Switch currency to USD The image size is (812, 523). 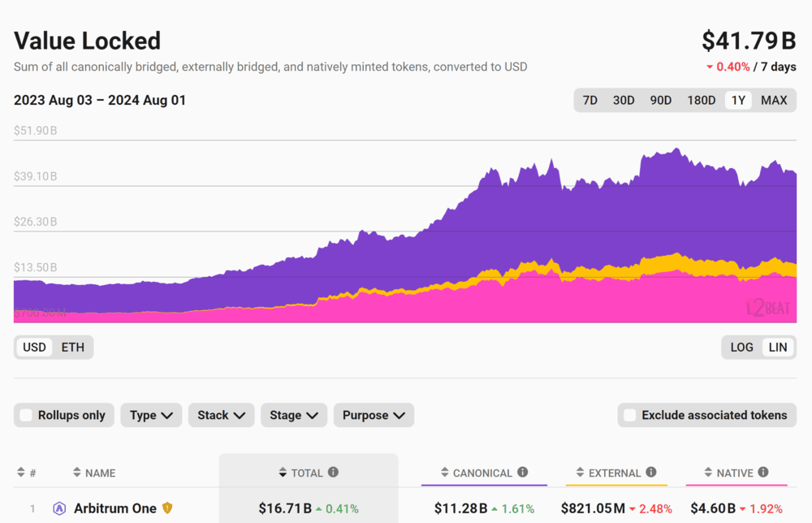pyautogui.click(x=34, y=347)
